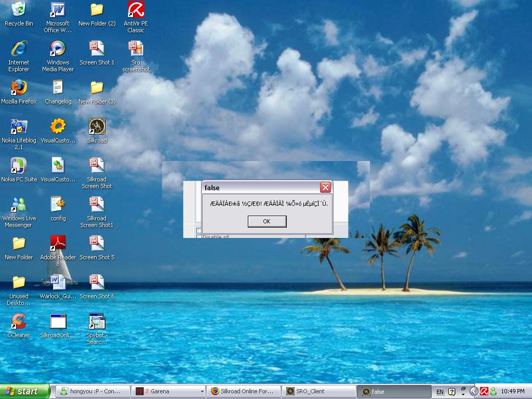Open the EN language bar selector
This screenshot has width=532, height=399.
tap(440, 391)
